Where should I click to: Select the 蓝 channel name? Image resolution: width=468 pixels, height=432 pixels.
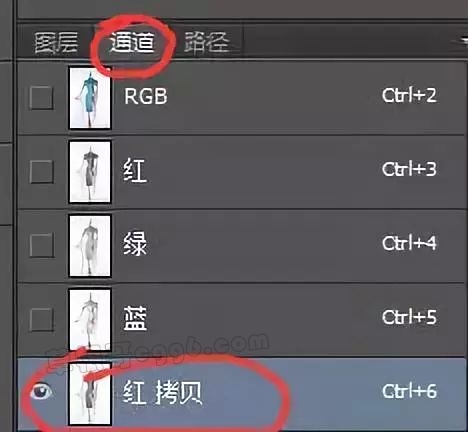pyautogui.click(x=135, y=318)
